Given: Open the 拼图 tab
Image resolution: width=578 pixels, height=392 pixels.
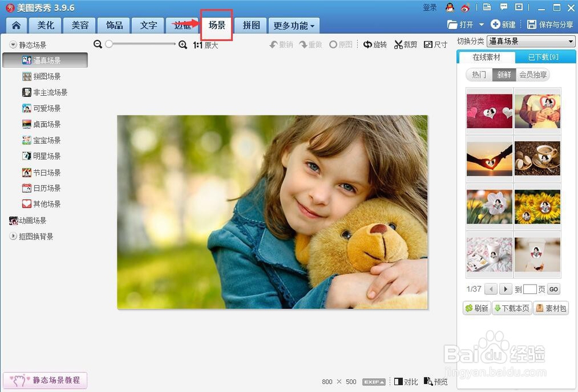Looking at the screenshot, I should [x=251, y=25].
